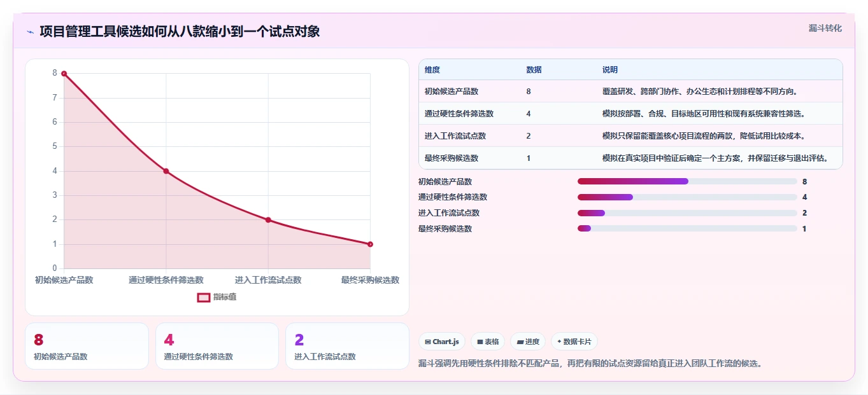Toggle the 指标值 legend swatch
The image size is (868, 395).
tap(204, 297)
